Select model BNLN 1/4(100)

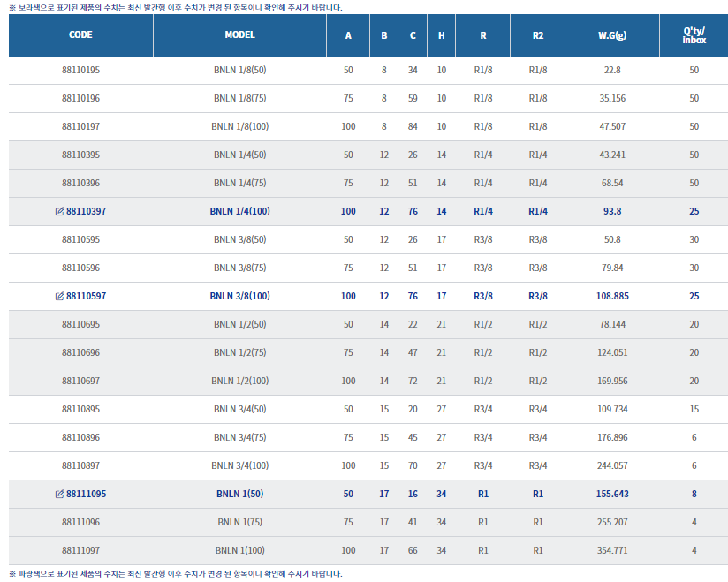pos(240,212)
